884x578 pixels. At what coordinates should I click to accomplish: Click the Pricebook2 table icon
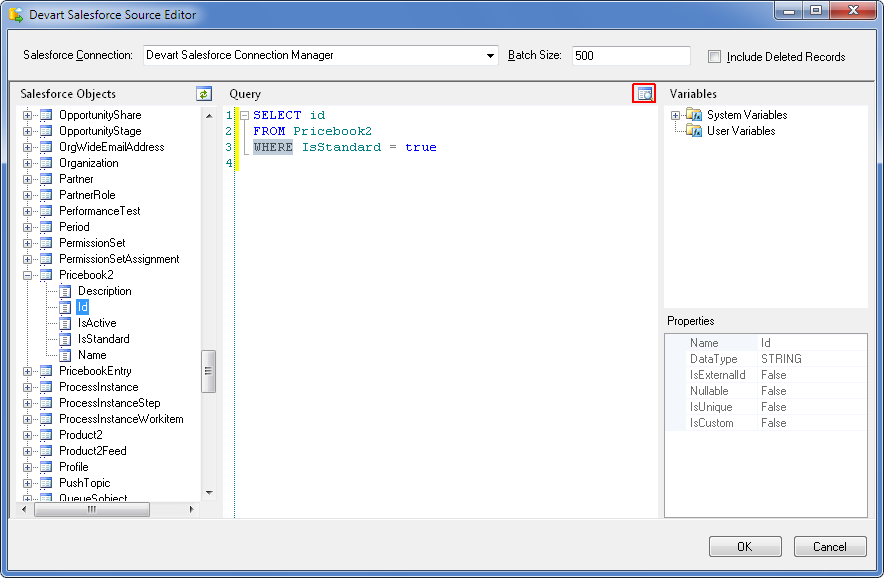point(46,275)
